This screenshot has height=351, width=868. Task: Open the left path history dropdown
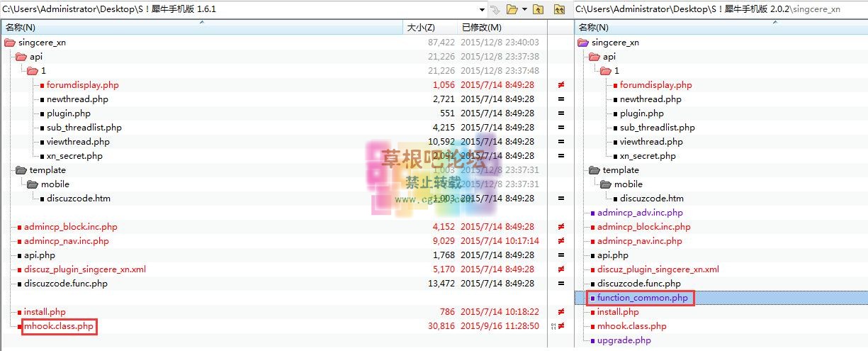483,9
